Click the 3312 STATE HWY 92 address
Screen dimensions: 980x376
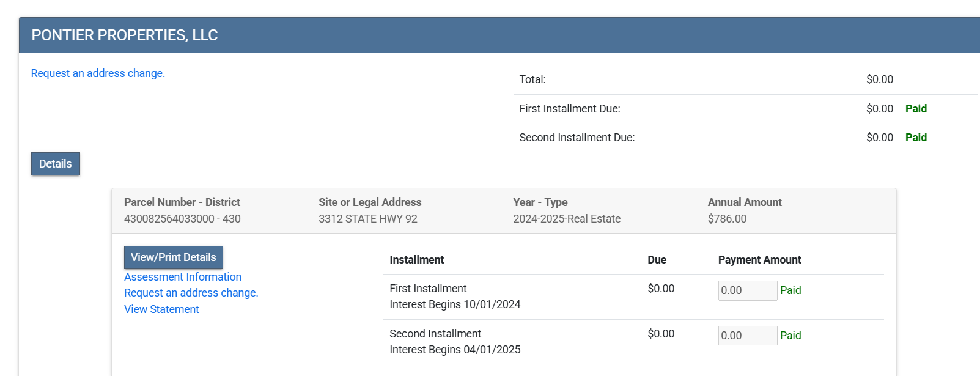click(367, 219)
